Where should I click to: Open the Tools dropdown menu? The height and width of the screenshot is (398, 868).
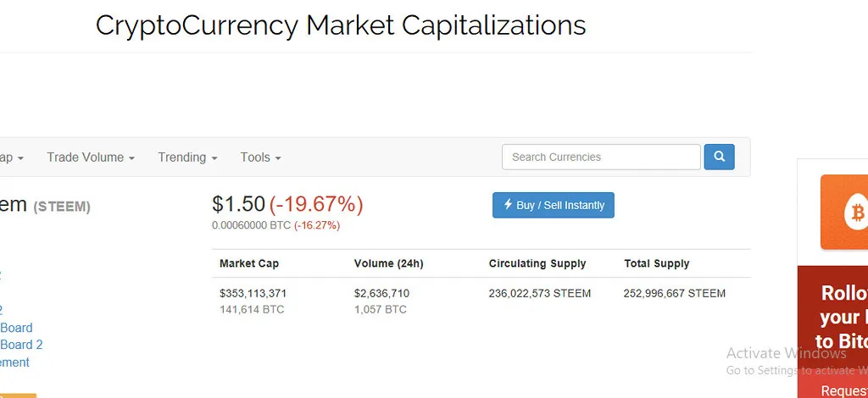[261, 157]
